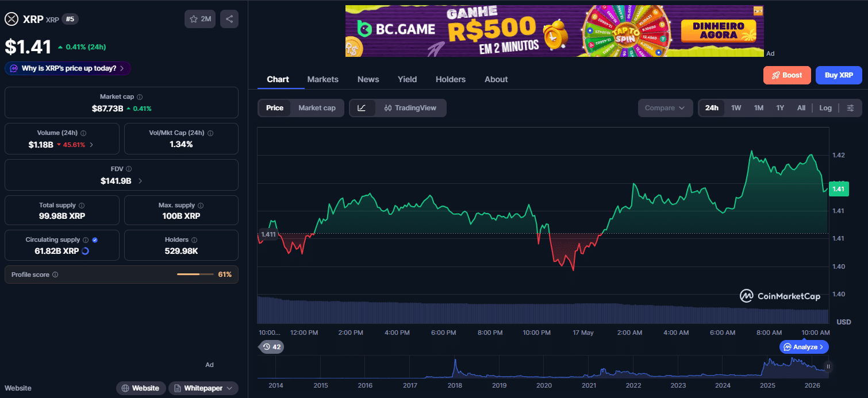This screenshot has width=868, height=398.
Task: Open the News tab
Action: pos(368,79)
